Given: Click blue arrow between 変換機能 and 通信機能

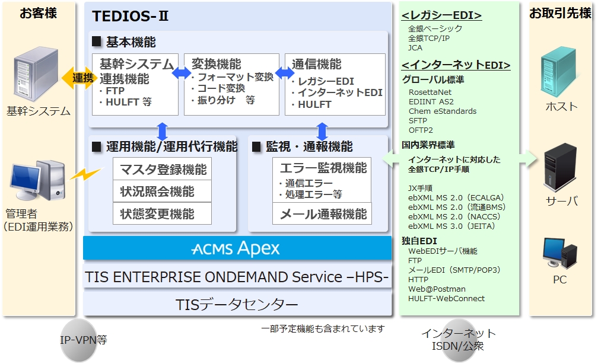Looking at the screenshot, I should pos(285,73).
